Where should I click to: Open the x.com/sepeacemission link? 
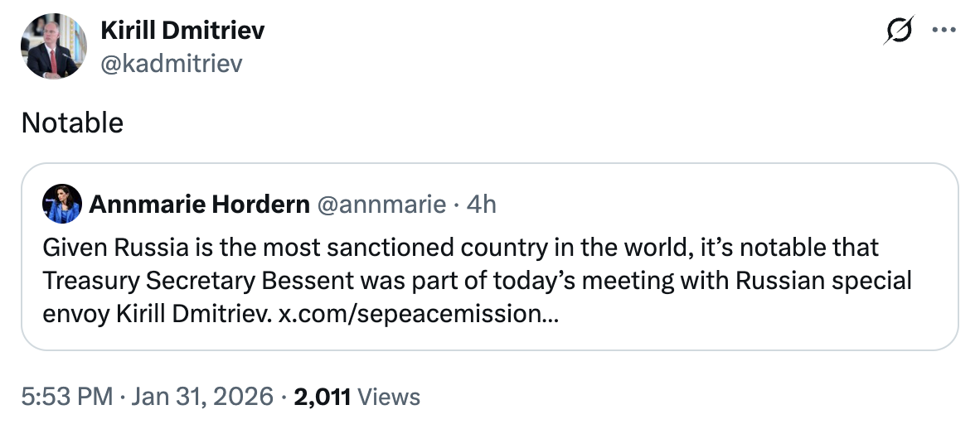point(417,316)
